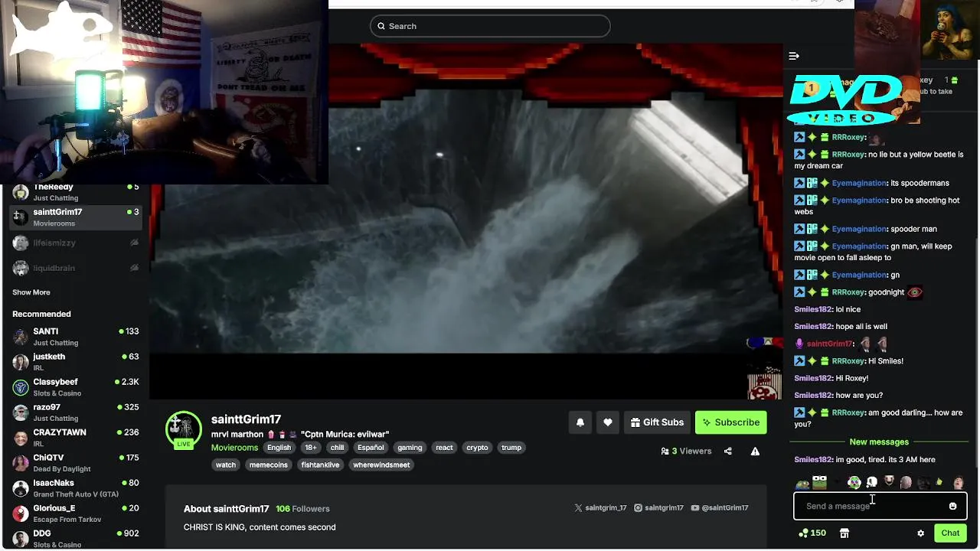Select the English tag

(x=279, y=448)
